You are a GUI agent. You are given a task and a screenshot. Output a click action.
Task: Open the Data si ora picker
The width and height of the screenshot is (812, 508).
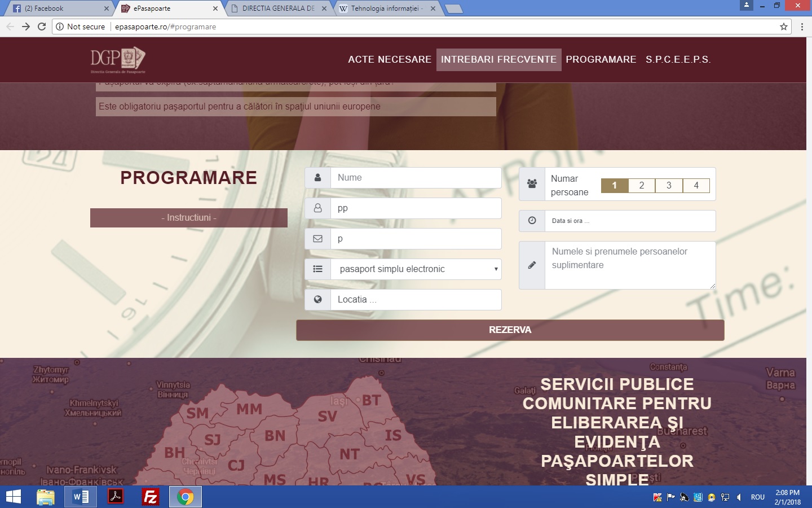[x=629, y=221]
